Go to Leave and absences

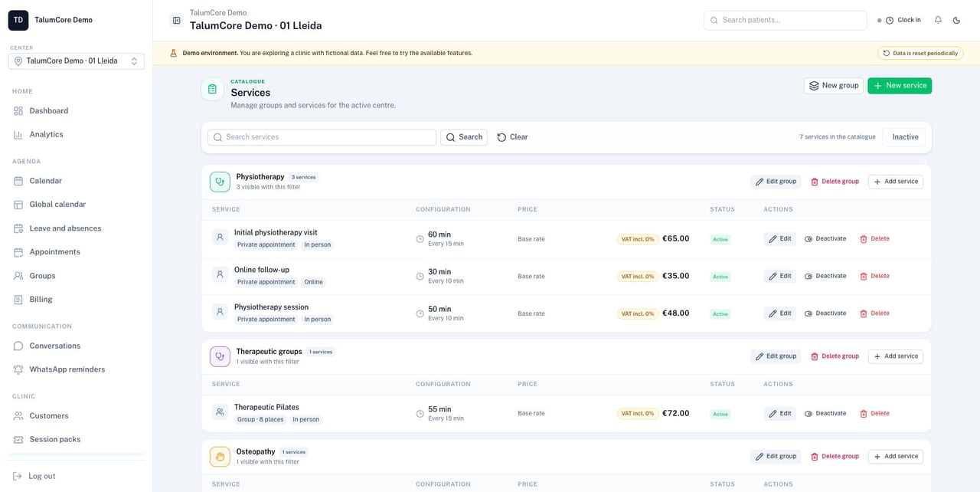tap(65, 228)
